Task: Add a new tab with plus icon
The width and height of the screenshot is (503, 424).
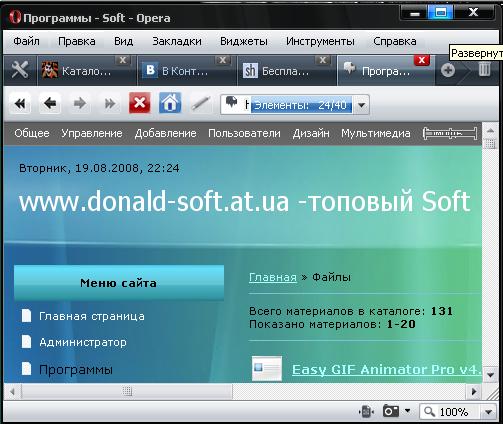Action: 448,70
